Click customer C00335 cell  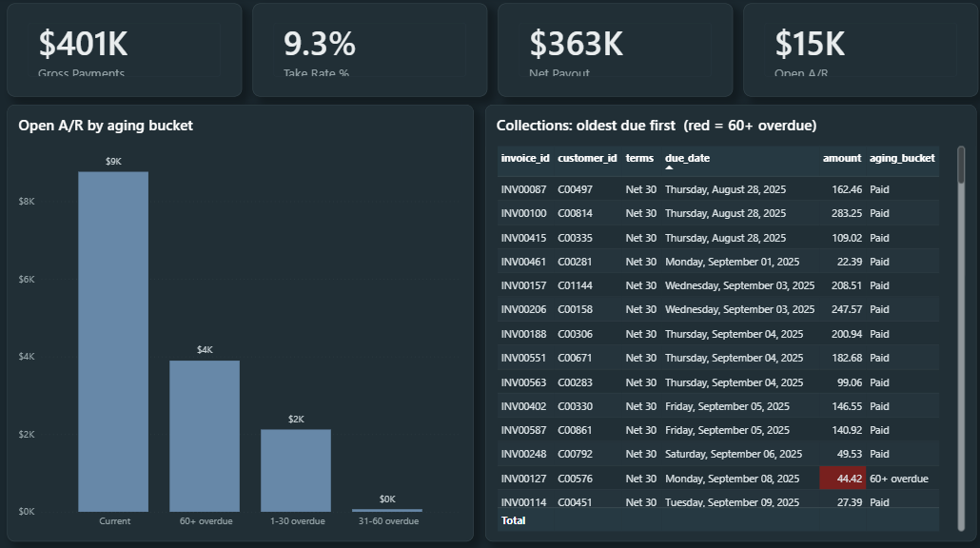(575, 238)
